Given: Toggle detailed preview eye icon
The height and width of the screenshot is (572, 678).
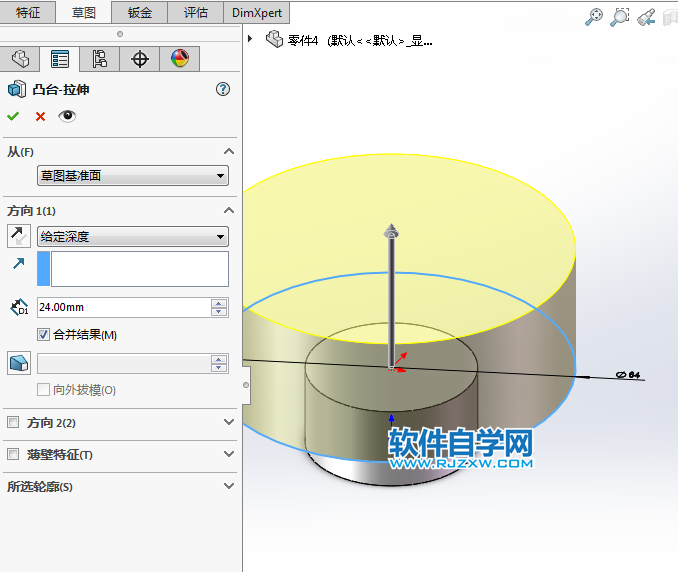Looking at the screenshot, I should pyautogui.click(x=67, y=116).
